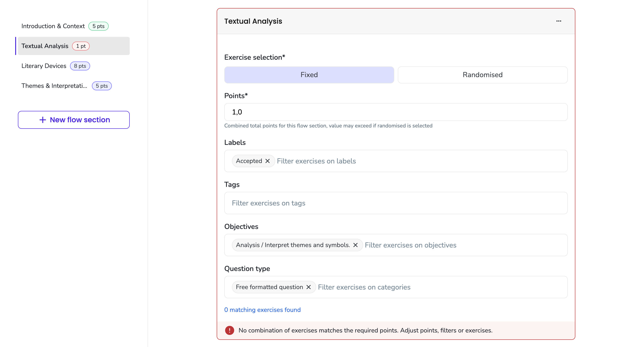Open the Textual Analysis three-dot options menu
Screen dimensions: 644x347
559,21
